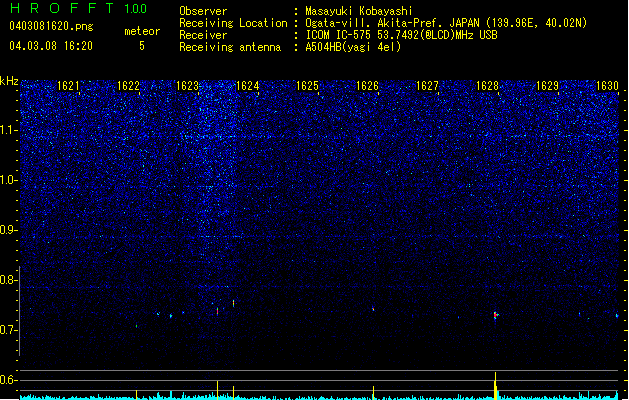Click antenna value A504HB(yagi 4el)
The image size is (629, 400).
[353, 47]
